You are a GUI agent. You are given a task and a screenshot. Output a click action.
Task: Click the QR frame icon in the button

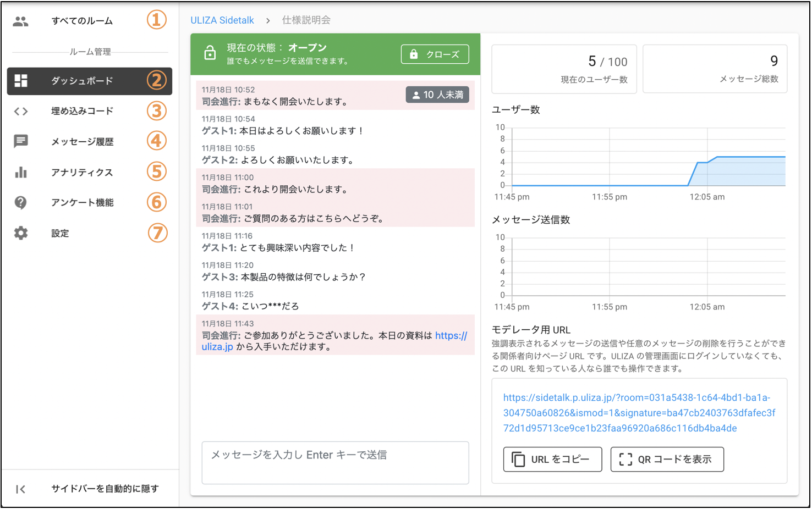tap(626, 460)
